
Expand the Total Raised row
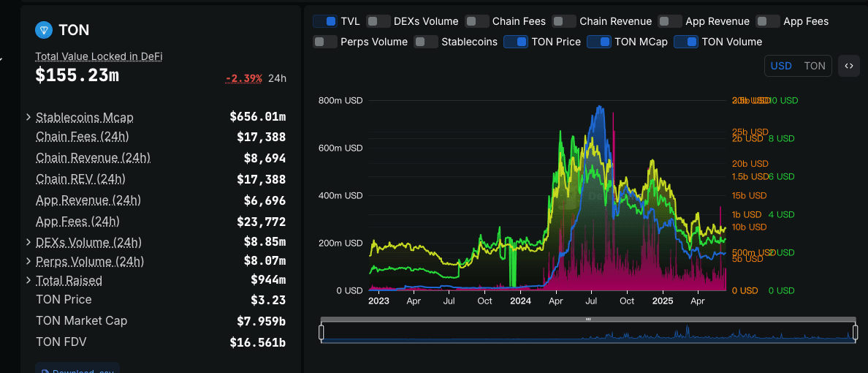[28, 280]
